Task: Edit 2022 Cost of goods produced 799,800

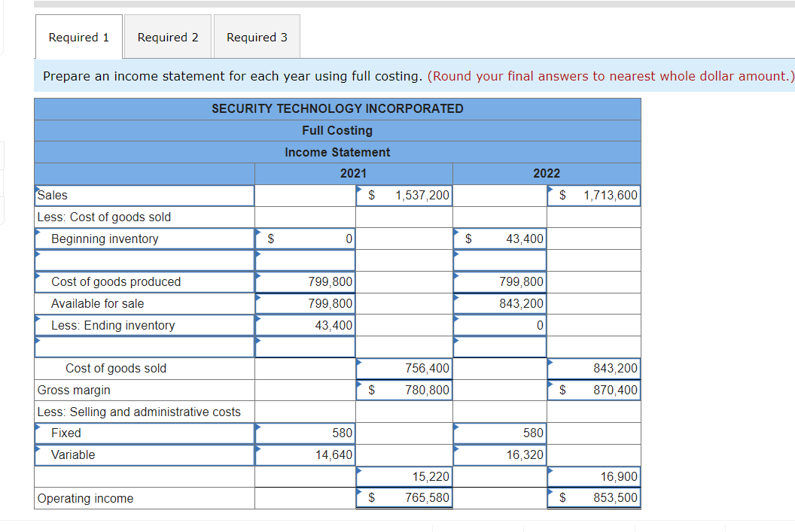Action: 500,281
